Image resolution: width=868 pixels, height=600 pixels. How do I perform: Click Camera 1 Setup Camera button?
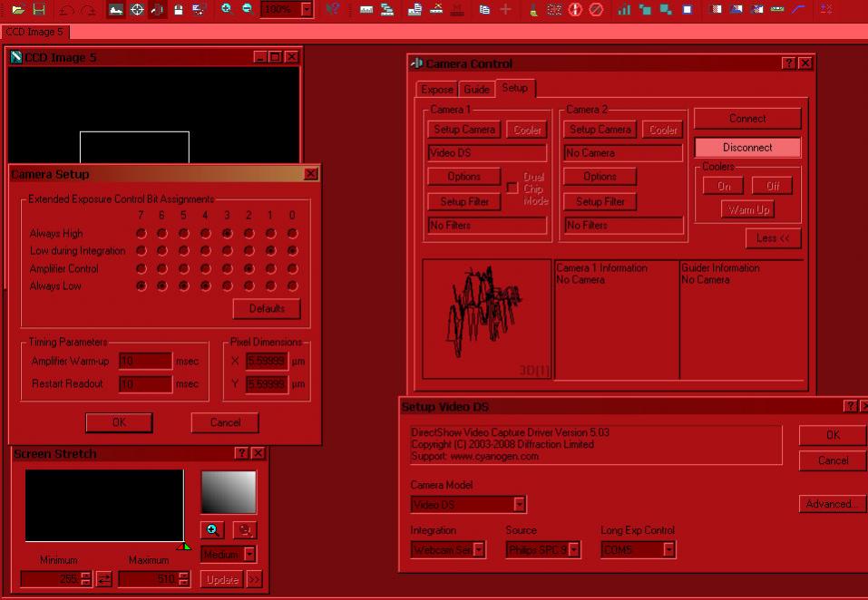tap(463, 130)
